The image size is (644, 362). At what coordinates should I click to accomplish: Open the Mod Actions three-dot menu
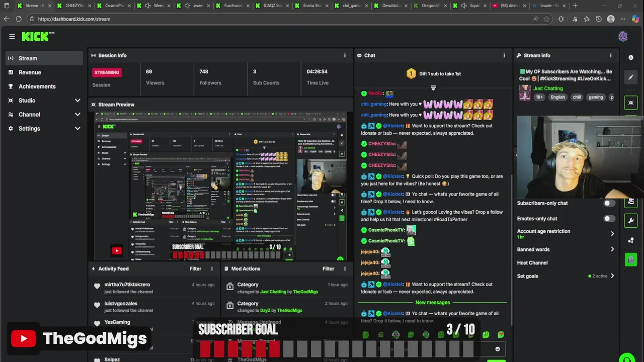[x=345, y=268]
